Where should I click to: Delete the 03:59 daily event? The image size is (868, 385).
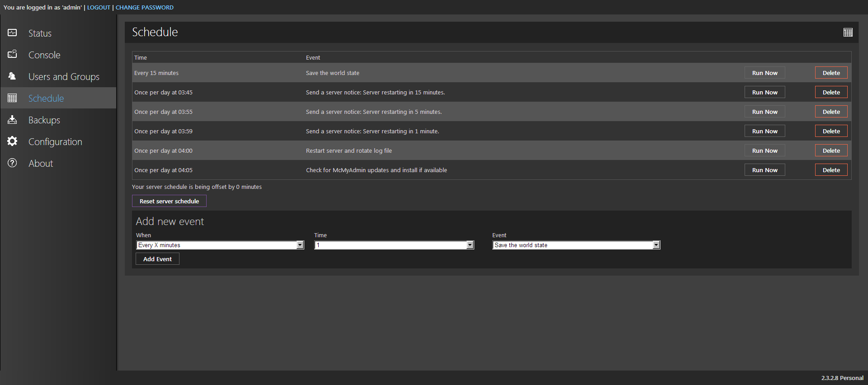tap(831, 131)
